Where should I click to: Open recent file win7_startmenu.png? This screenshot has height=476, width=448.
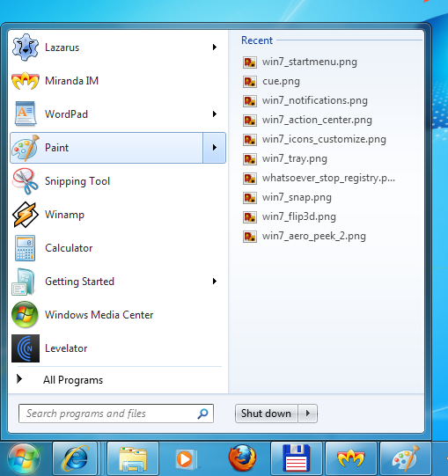point(310,62)
